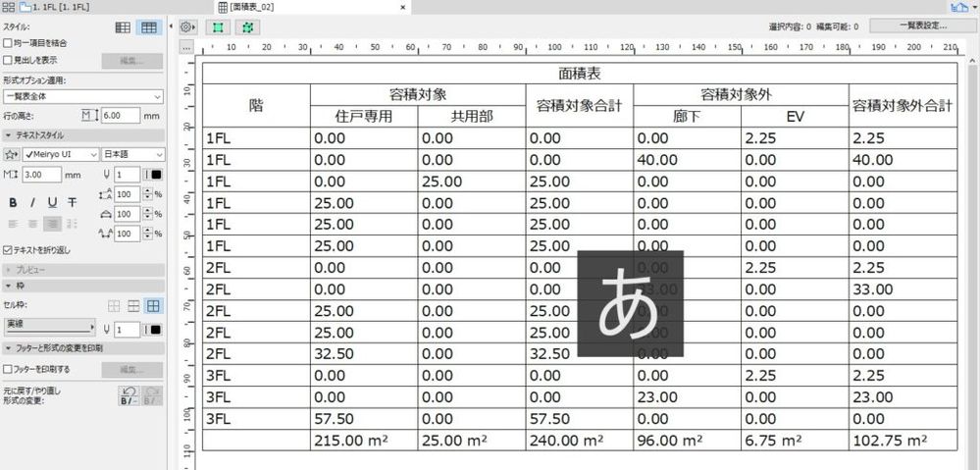
Task: Align cell text to the right
Action: 54,224
